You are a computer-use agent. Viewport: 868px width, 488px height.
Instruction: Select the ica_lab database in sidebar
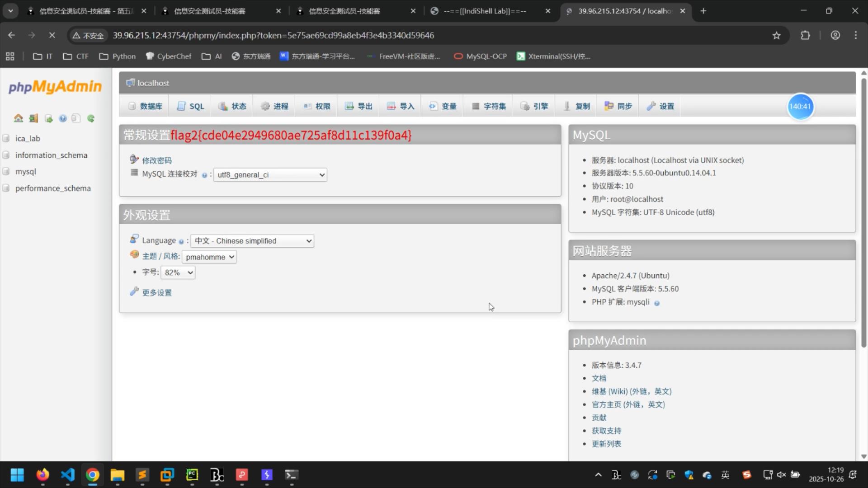click(x=28, y=138)
